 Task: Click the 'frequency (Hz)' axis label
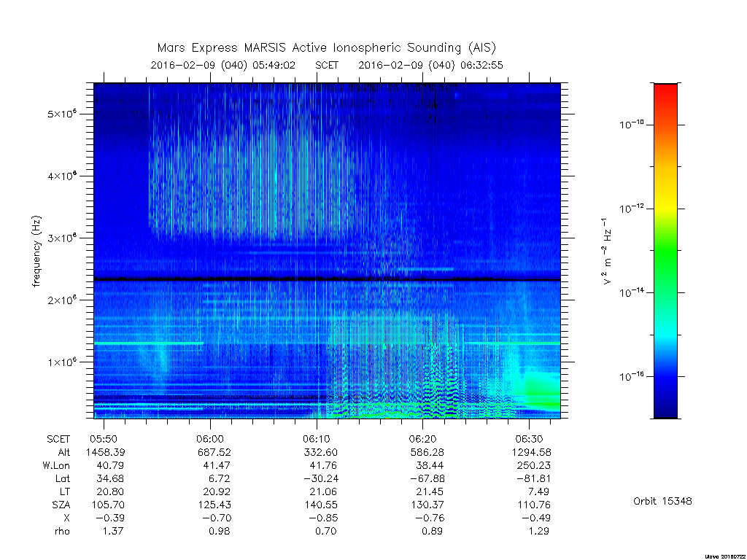coord(36,252)
